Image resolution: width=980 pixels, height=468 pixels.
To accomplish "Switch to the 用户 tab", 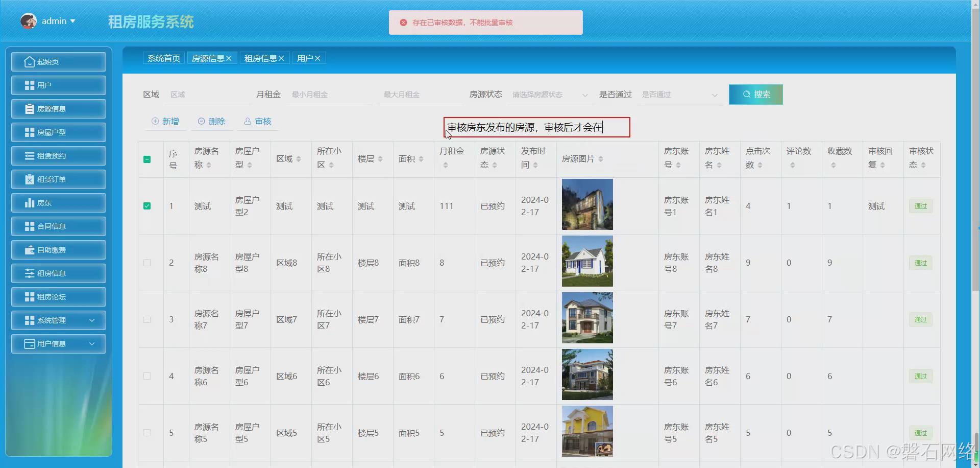I will (305, 58).
